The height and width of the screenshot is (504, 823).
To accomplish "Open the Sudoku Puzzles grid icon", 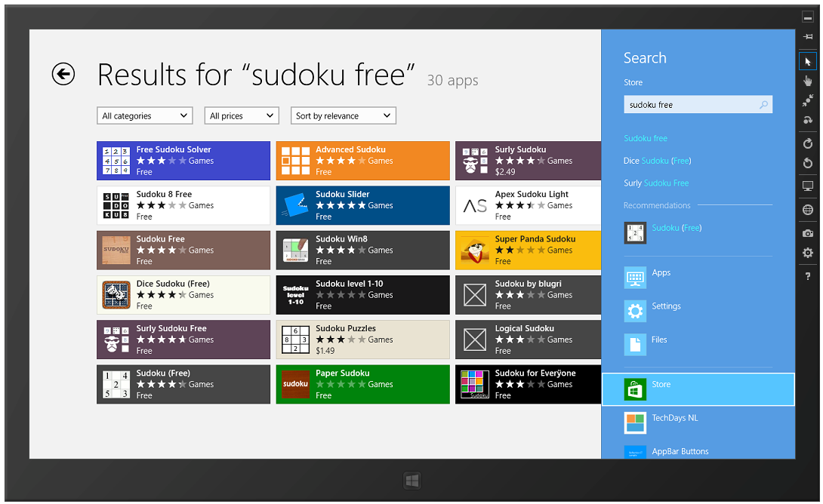I will pyautogui.click(x=295, y=340).
